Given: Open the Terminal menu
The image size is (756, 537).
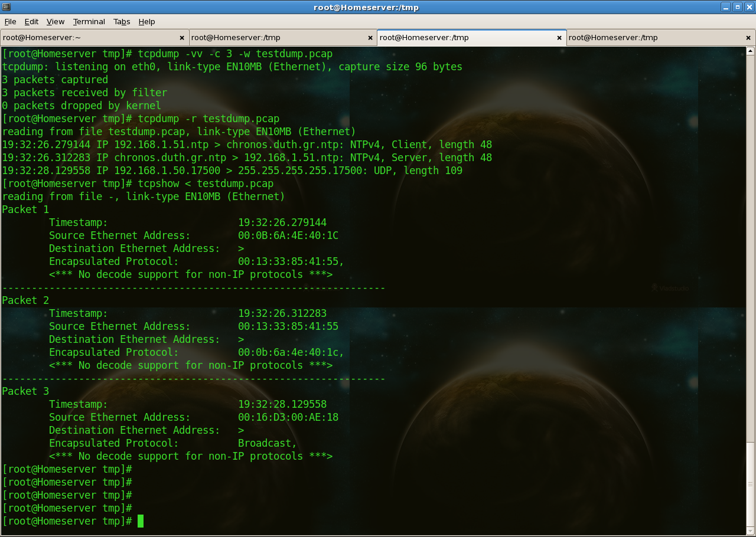Looking at the screenshot, I should point(89,21).
